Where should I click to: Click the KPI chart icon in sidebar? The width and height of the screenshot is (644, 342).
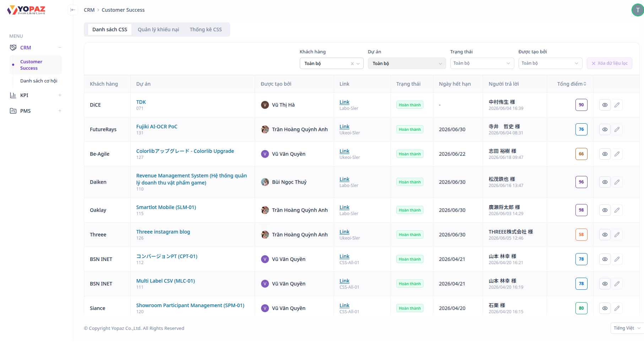pos(13,95)
